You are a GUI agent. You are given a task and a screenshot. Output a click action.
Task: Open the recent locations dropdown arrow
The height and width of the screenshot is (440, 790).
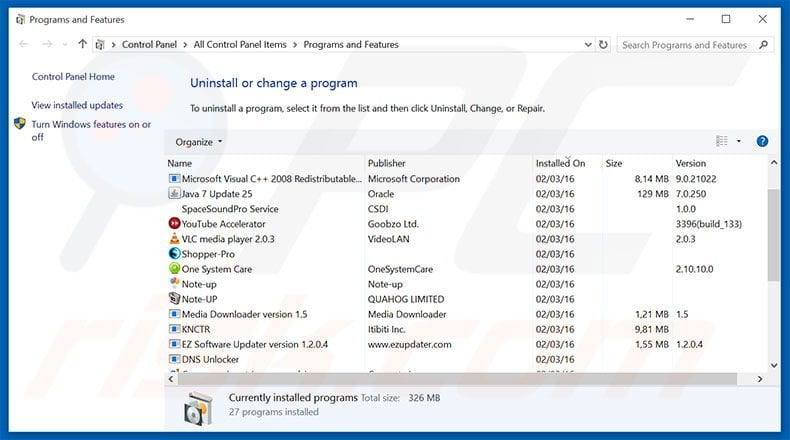coord(64,44)
